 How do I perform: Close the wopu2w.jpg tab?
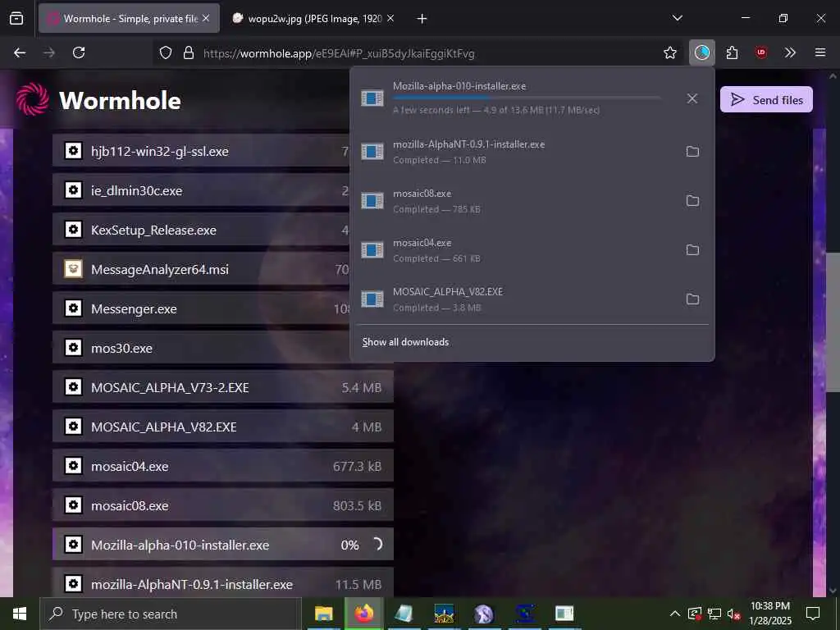[390, 19]
